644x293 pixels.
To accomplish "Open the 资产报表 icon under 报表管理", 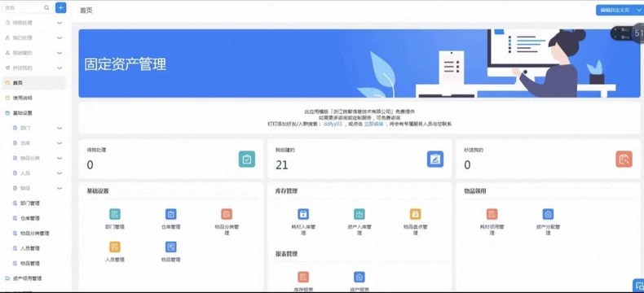I will coord(359,277).
